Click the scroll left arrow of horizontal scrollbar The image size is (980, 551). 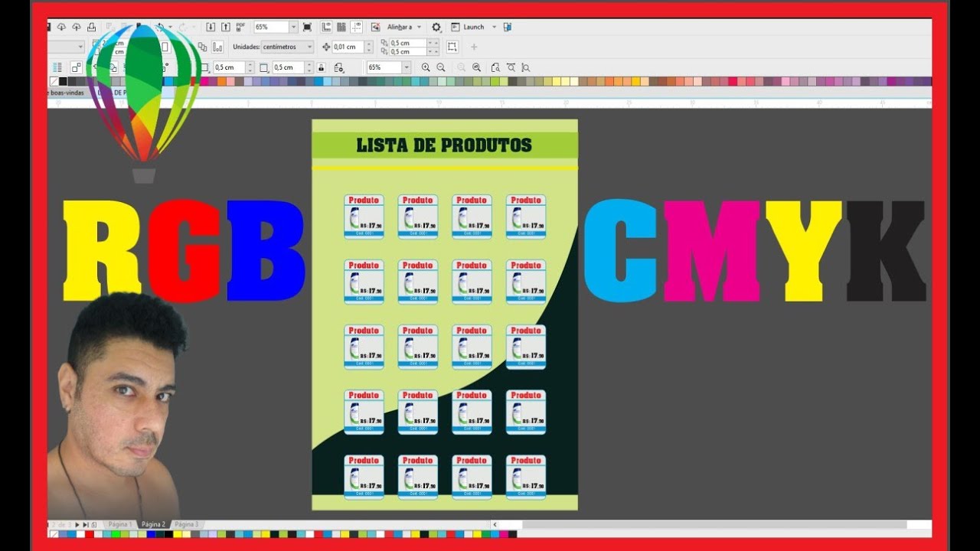495,525
